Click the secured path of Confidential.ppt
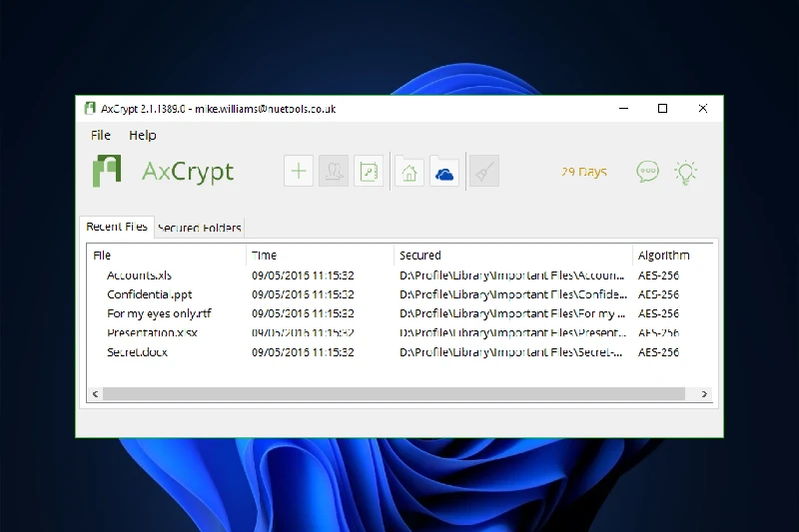 [513, 294]
